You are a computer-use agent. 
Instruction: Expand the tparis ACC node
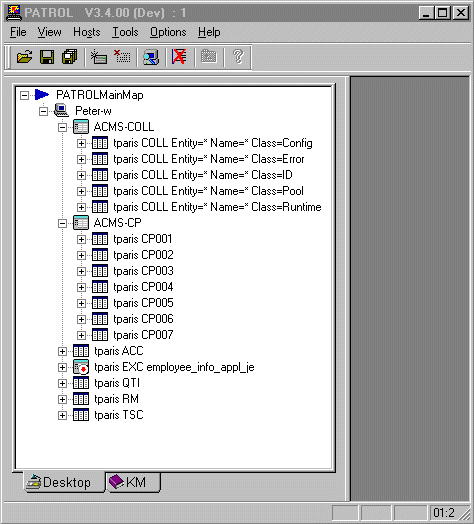pyautogui.click(x=62, y=351)
